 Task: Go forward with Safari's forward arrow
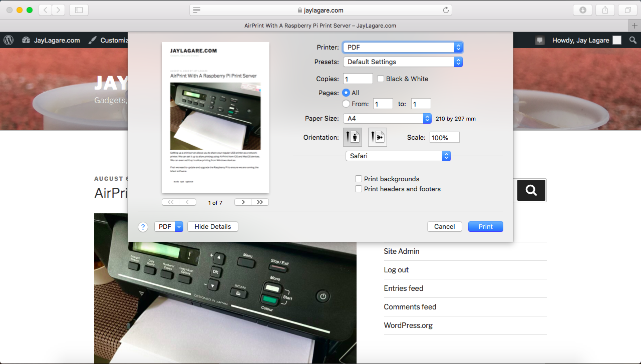pos(59,10)
